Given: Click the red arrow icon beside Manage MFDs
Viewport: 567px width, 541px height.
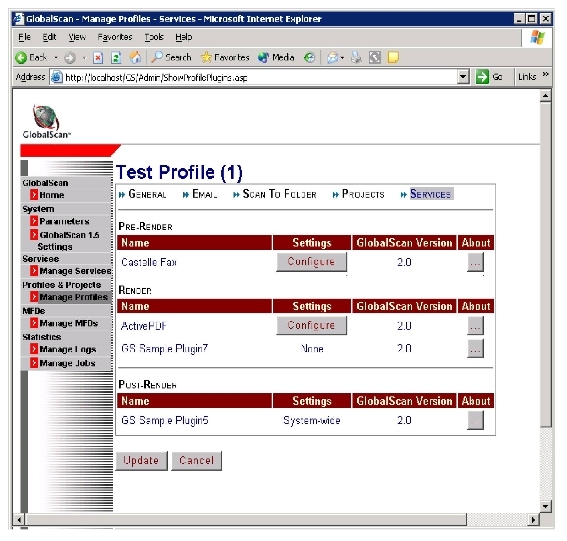Looking at the screenshot, I should pos(34,323).
